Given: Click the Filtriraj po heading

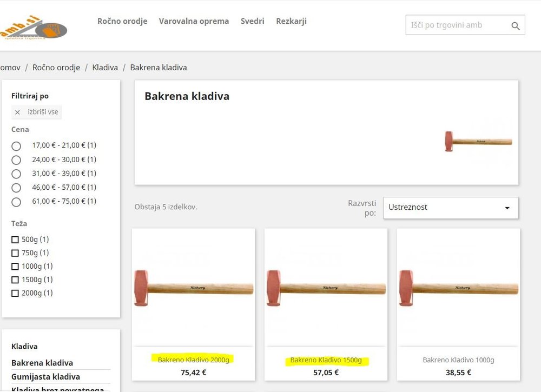Looking at the screenshot, I should [30, 96].
